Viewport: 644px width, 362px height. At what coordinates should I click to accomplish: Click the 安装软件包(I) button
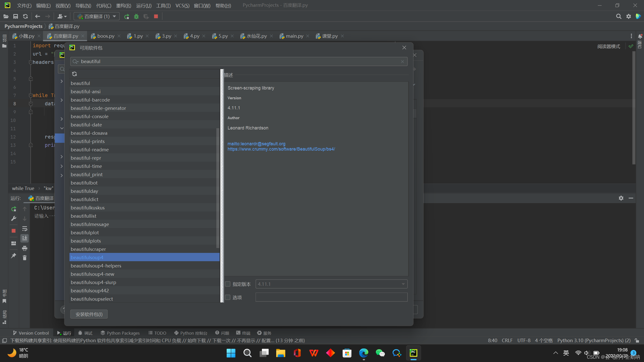(89, 314)
